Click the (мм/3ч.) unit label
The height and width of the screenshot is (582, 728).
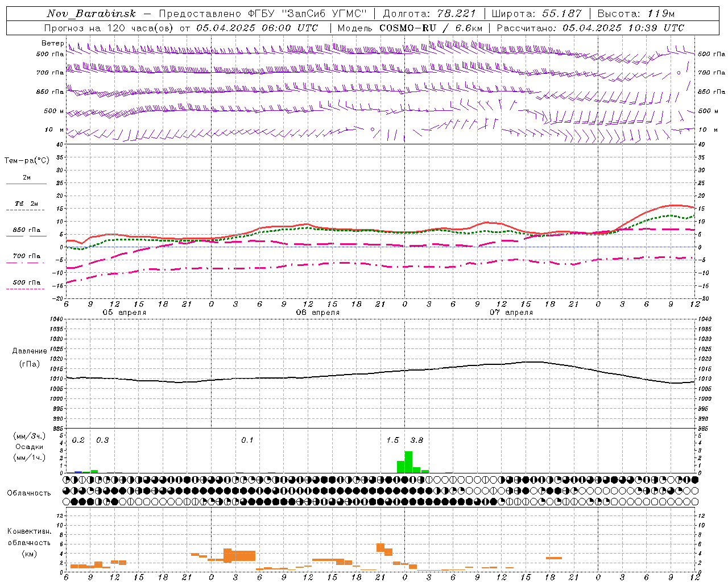coord(29,436)
